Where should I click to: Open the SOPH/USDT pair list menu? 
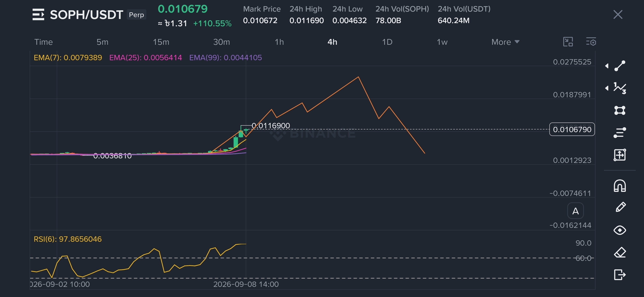point(38,14)
